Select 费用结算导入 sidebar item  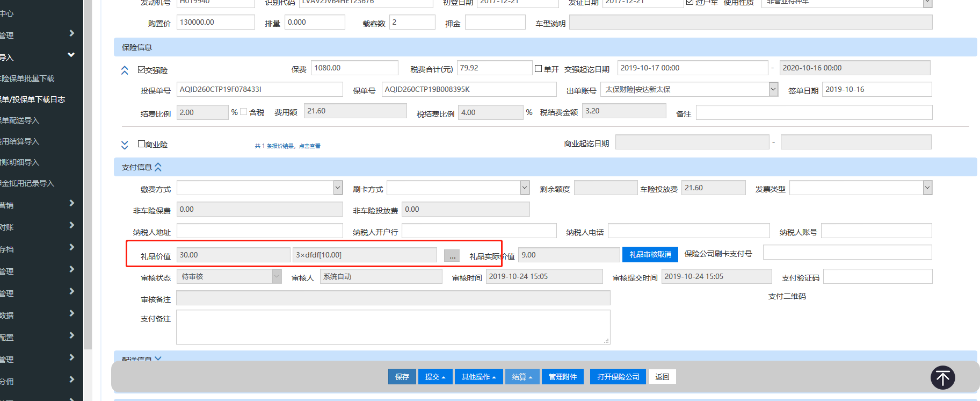[x=20, y=141]
